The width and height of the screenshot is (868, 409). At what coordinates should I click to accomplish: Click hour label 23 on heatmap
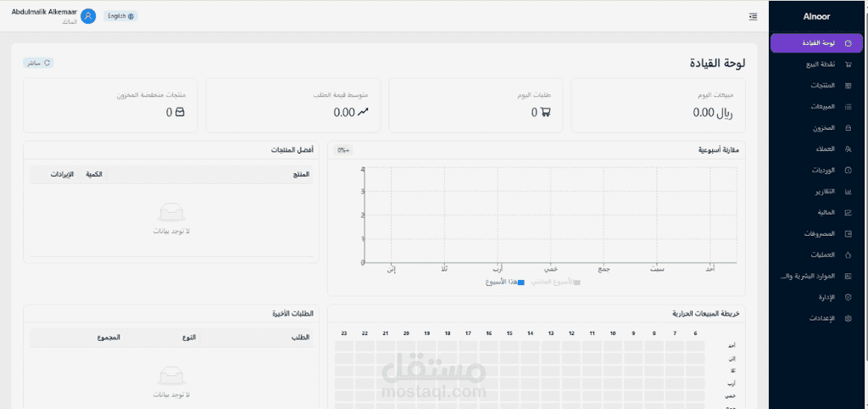(344, 333)
